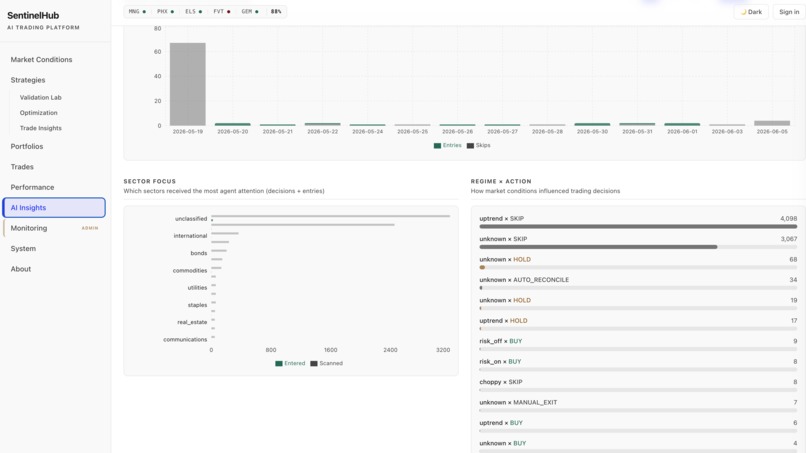Click the staples sector label
806x453 pixels.
(197, 305)
